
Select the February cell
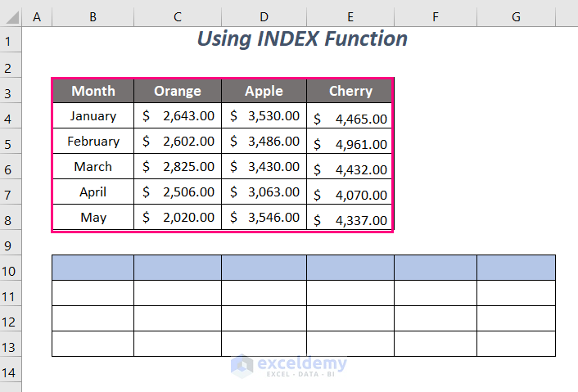pos(93,142)
